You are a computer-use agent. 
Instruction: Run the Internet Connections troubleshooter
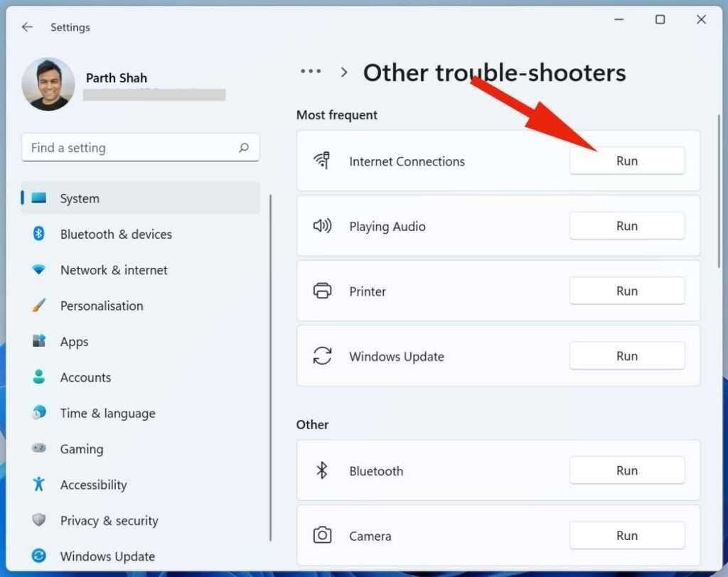click(626, 161)
